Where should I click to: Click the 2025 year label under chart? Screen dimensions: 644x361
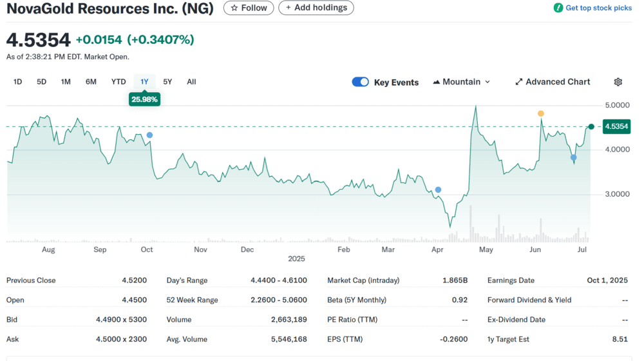[x=296, y=259]
